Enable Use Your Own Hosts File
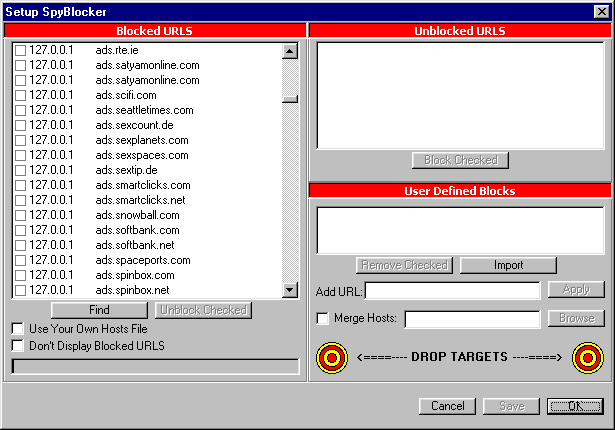615x430 pixels. [18, 328]
